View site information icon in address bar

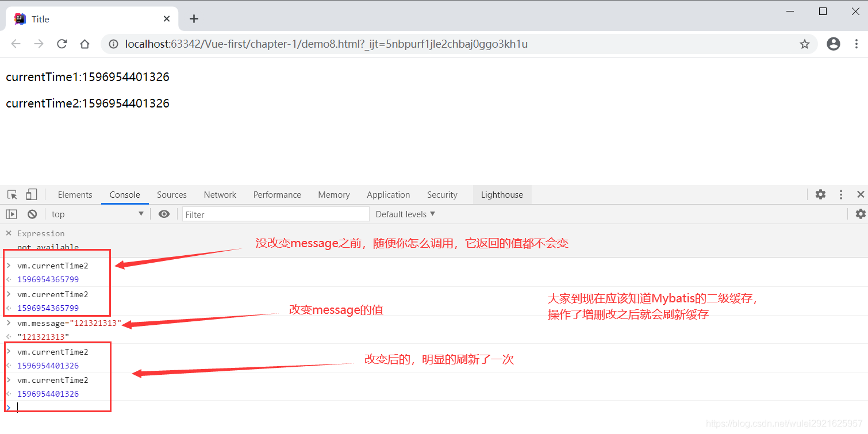[x=113, y=44]
